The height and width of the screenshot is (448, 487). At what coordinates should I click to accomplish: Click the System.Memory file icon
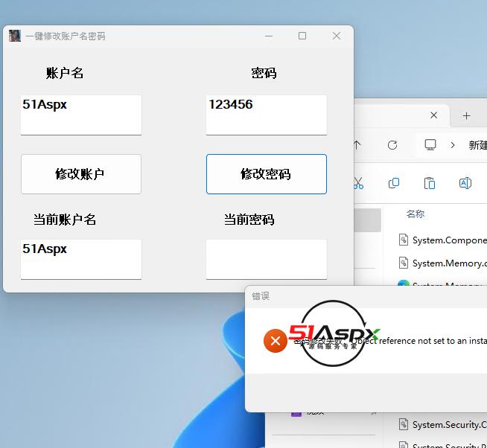tap(404, 263)
